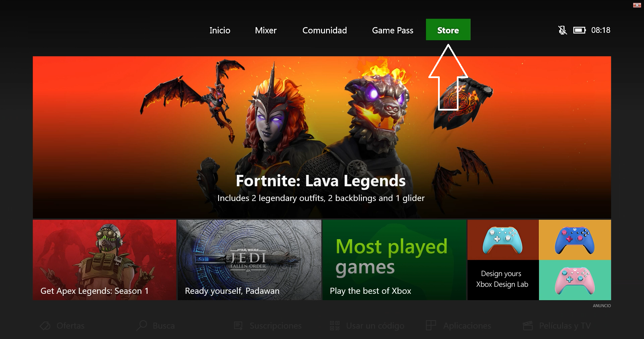644x339 pixels.
Task: Open the Comunidad tab
Action: click(324, 30)
